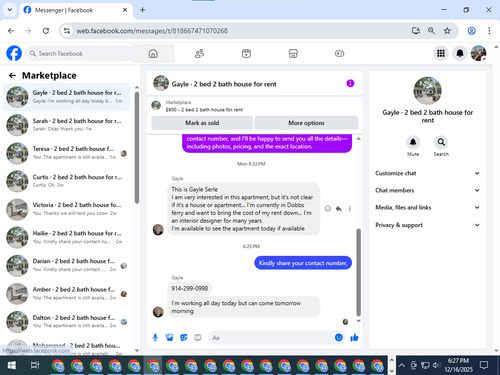Open Amber conversation in list

pyautogui.click(x=66, y=294)
